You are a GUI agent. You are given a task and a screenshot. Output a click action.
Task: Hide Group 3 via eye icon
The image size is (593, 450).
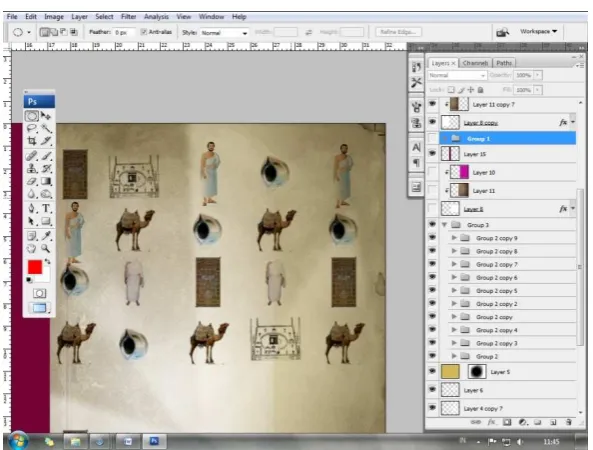point(432,224)
